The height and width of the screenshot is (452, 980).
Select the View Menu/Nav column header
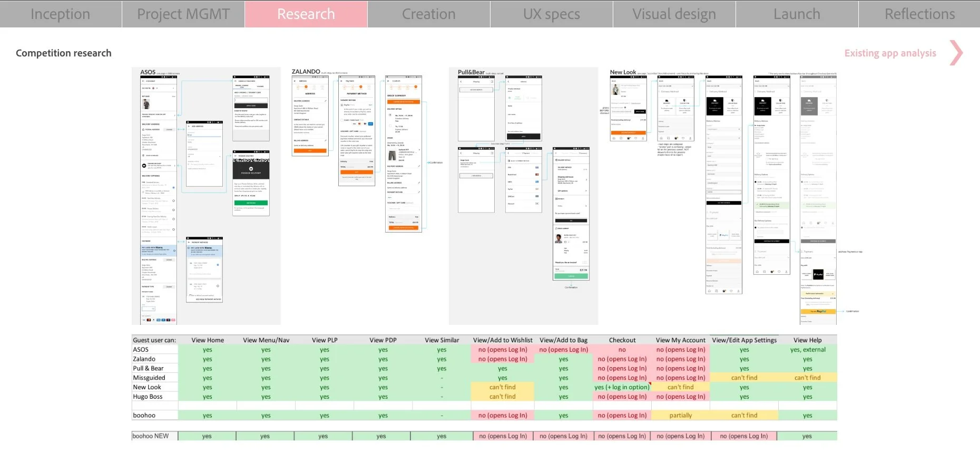click(x=266, y=340)
